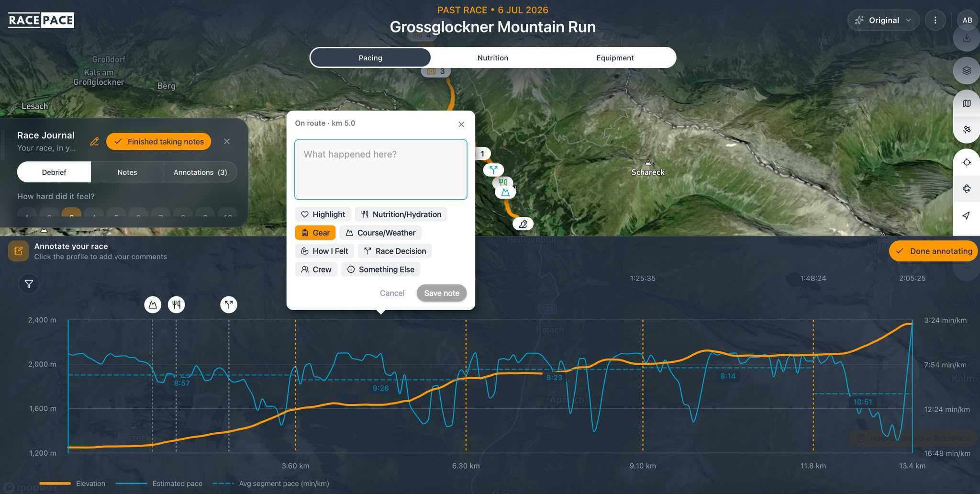Cancel the note popup
This screenshot has height=494, width=980.
click(x=392, y=293)
